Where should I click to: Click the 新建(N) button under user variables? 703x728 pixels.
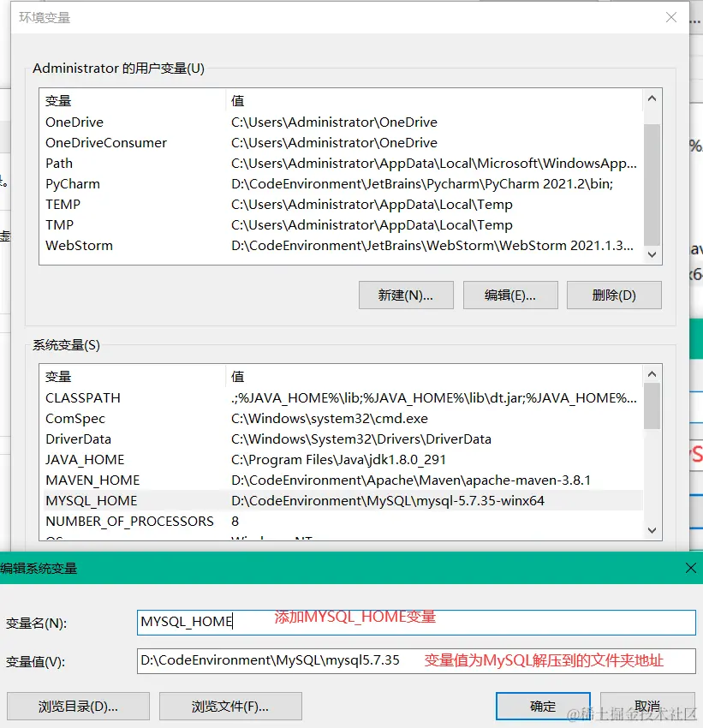406,295
